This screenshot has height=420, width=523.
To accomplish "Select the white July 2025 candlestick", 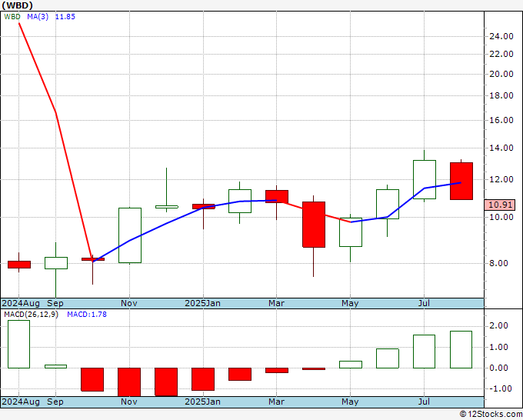I will (x=425, y=179).
